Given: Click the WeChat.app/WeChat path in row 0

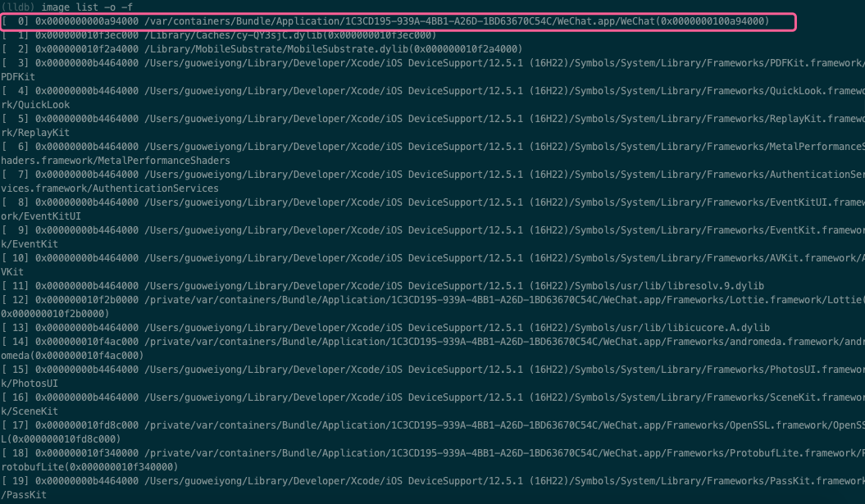Looking at the screenshot, I should pyautogui.click(x=402, y=21).
